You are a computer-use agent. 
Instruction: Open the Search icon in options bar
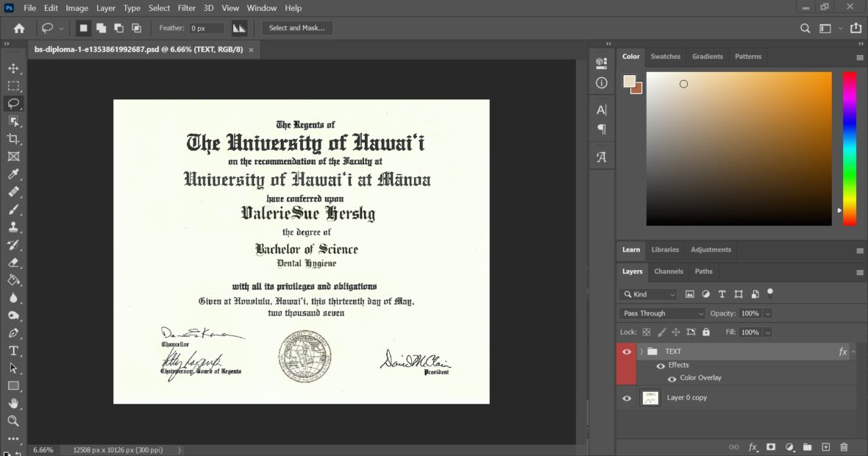coord(805,28)
